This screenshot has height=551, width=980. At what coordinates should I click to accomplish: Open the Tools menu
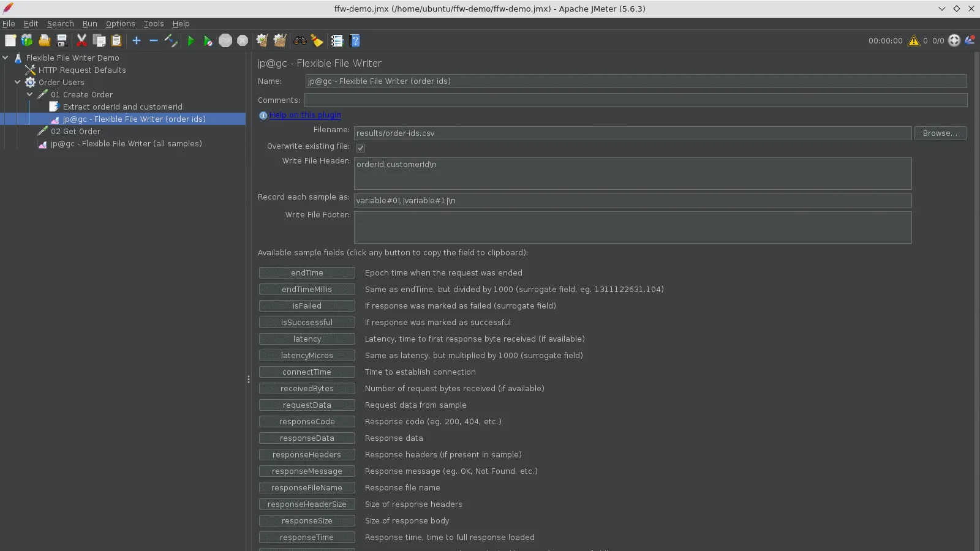click(x=154, y=24)
